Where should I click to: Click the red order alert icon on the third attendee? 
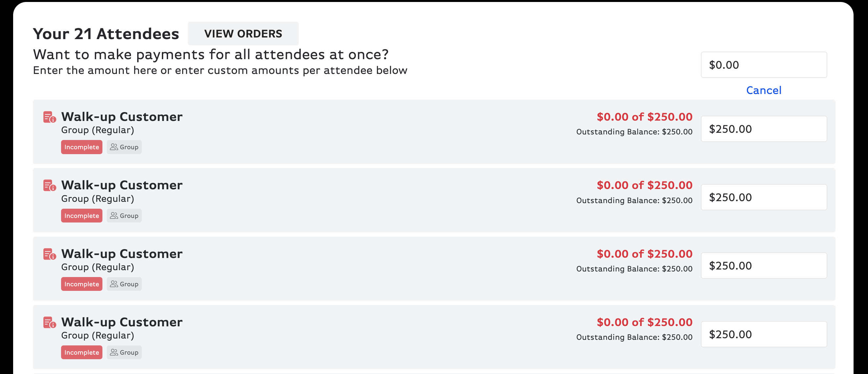click(x=50, y=254)
